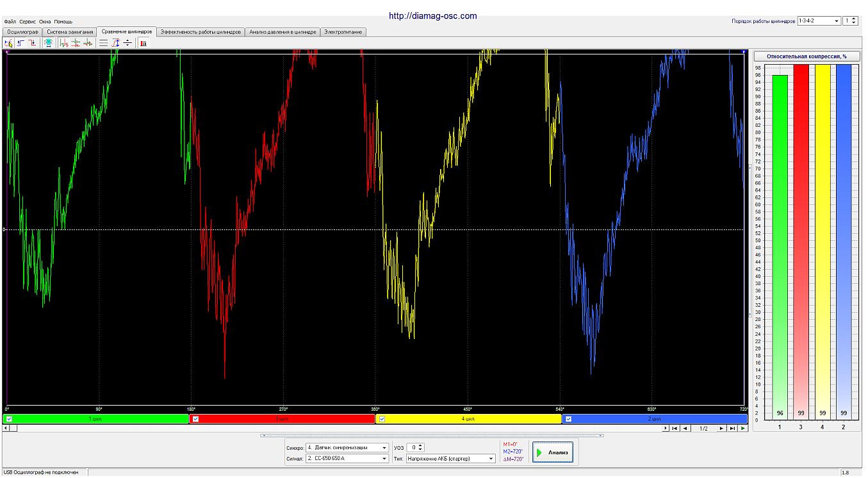Click the '1/2' page indicator

703,428
